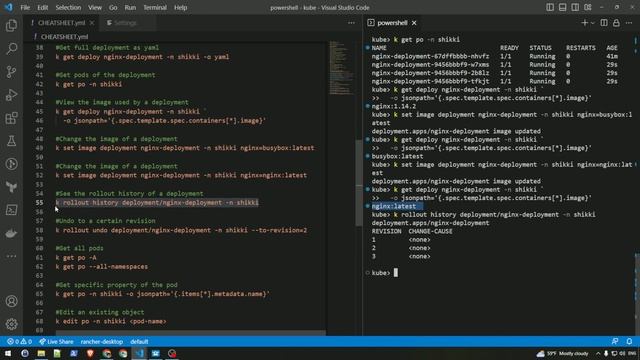640x360 pixels.
Task: Click the editor minimap overview
Action: 342,67
